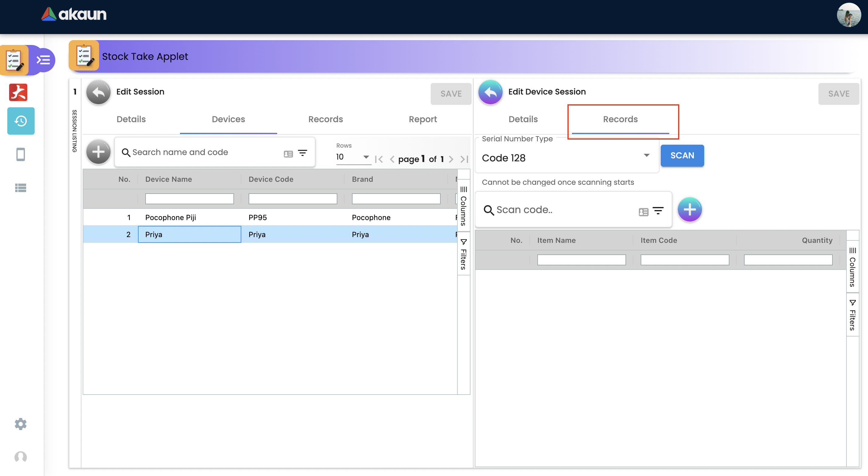Expand the Serial Number Type dropdown
The image size is (868, 476).
click(646, 155)
